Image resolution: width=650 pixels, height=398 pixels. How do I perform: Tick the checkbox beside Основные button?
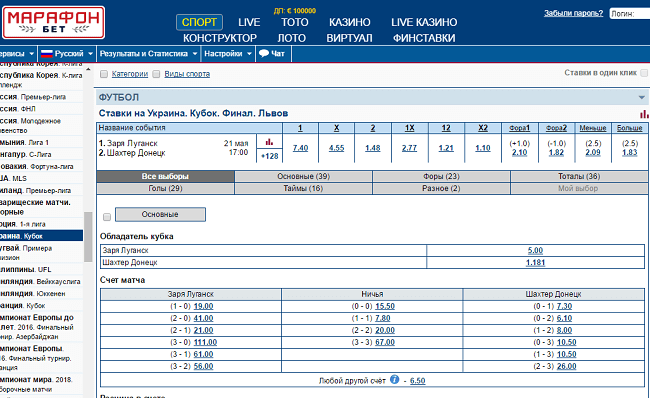click(x=107, y=217)
